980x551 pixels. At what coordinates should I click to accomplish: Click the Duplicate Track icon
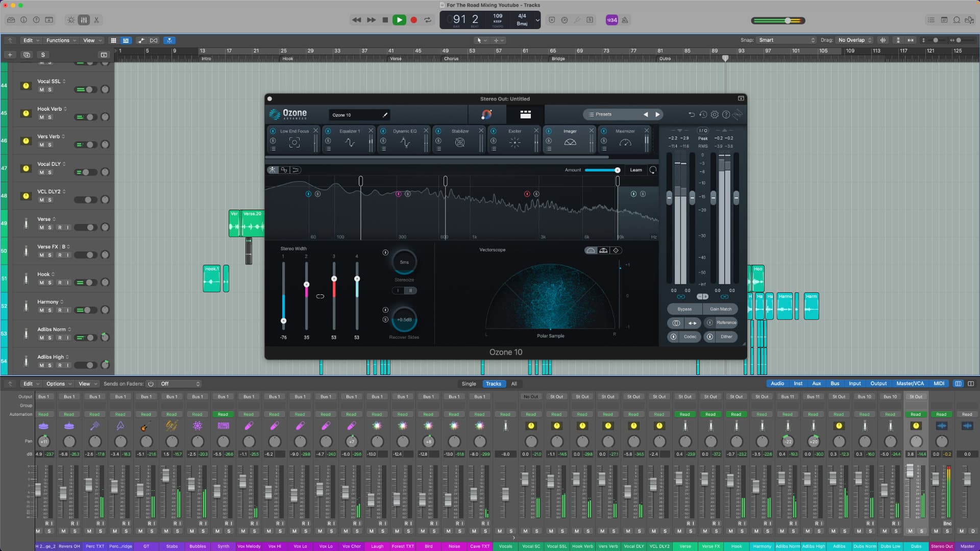[x=27, y=55]
